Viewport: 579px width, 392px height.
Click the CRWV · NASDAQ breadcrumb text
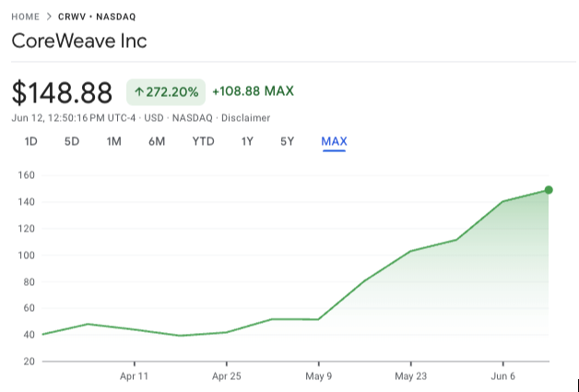[x=97, y=17]
